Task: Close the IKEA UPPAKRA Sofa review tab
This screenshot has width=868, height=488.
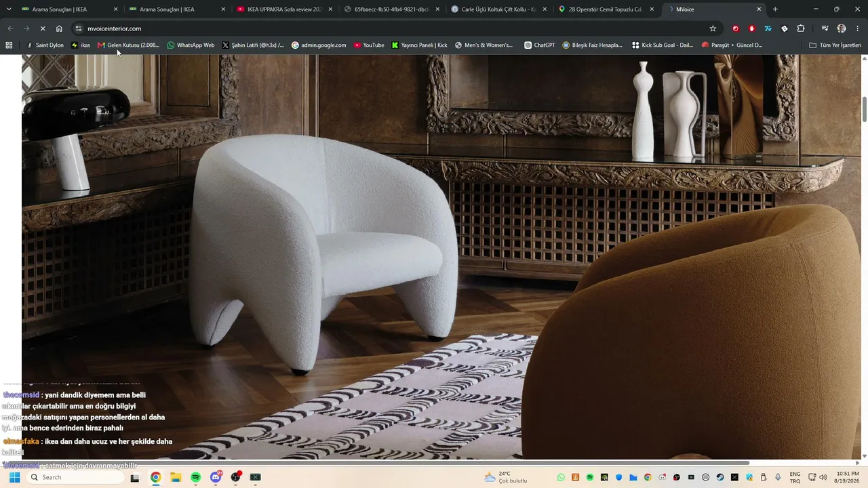Action: point(330,9)
